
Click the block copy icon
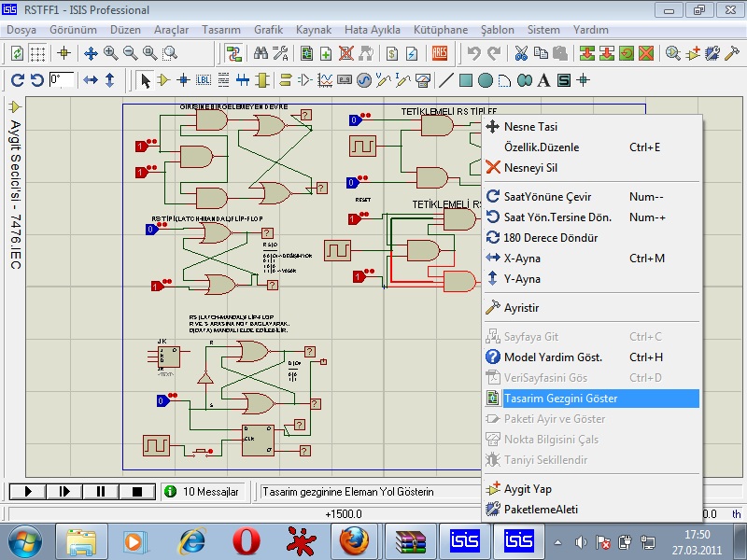tap(587, 53)
